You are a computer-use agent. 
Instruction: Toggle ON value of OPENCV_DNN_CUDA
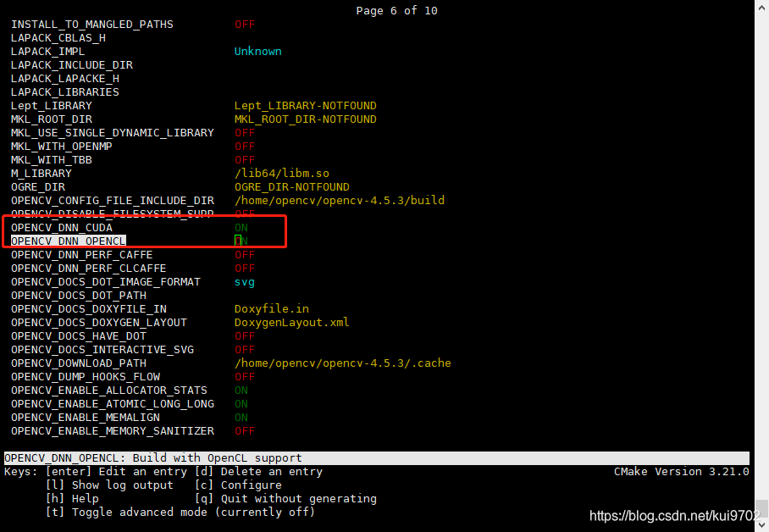point(241,228)
